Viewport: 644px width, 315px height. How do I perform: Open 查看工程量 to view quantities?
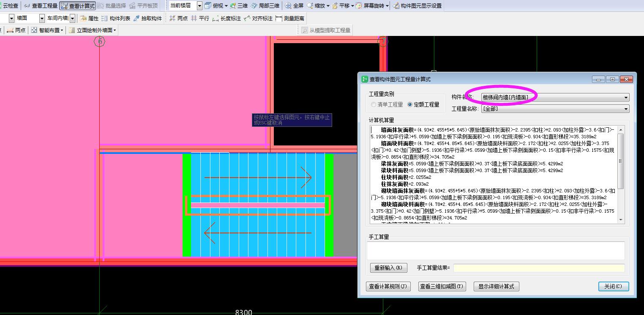pyautogui.click(x=40, y=5)
